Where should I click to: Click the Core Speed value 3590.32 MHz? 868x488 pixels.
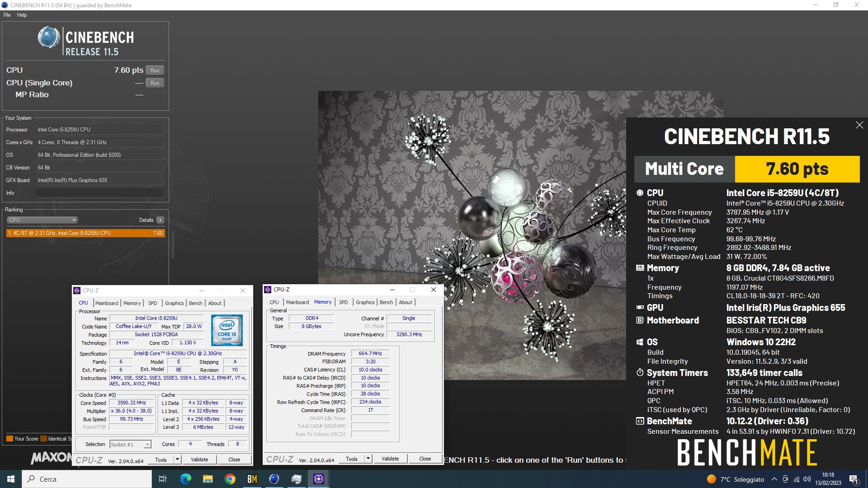tap(132, 403)
